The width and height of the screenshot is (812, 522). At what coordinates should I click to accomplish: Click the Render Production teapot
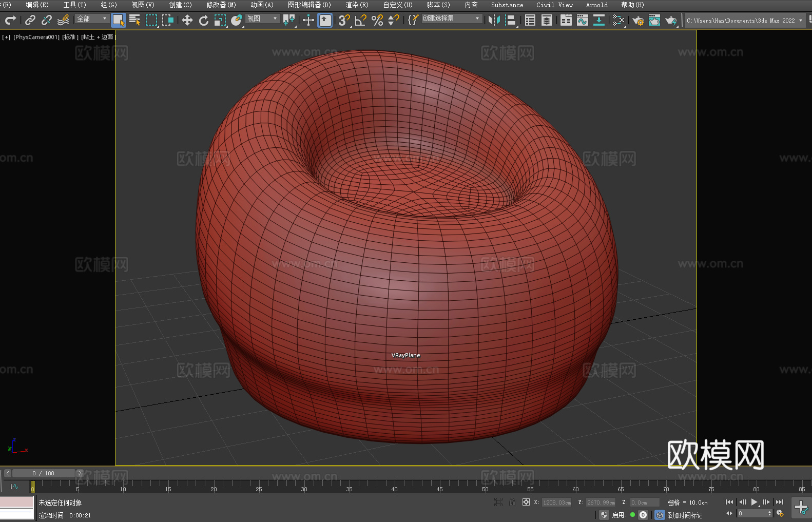click(671, 20)
